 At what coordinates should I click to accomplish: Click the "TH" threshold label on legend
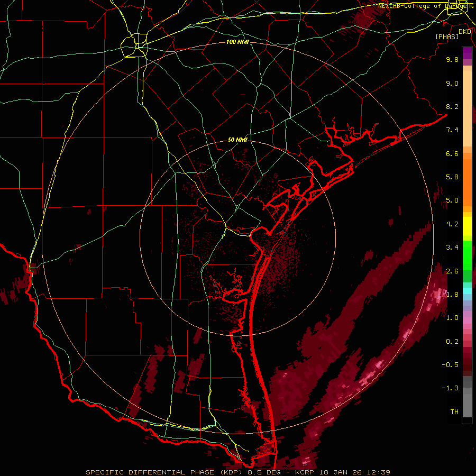[x=454, y=412]
